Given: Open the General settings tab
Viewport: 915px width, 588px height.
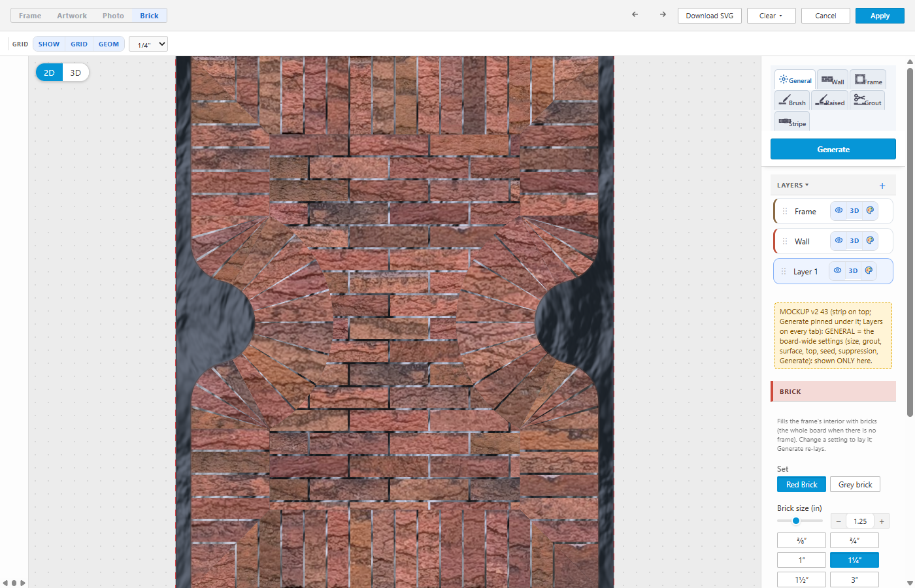Looking at the screenshot, I should point(795,80).
